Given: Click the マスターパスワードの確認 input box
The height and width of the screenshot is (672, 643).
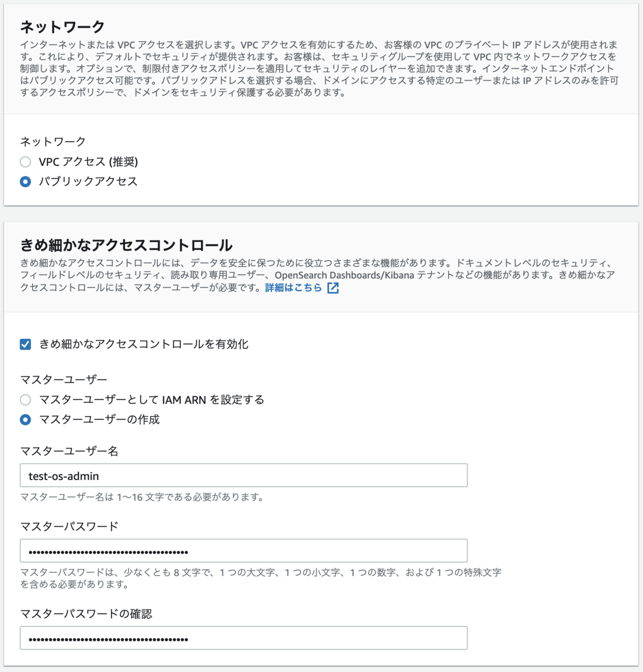Looking at the screenshot, I should pos(243,638).
